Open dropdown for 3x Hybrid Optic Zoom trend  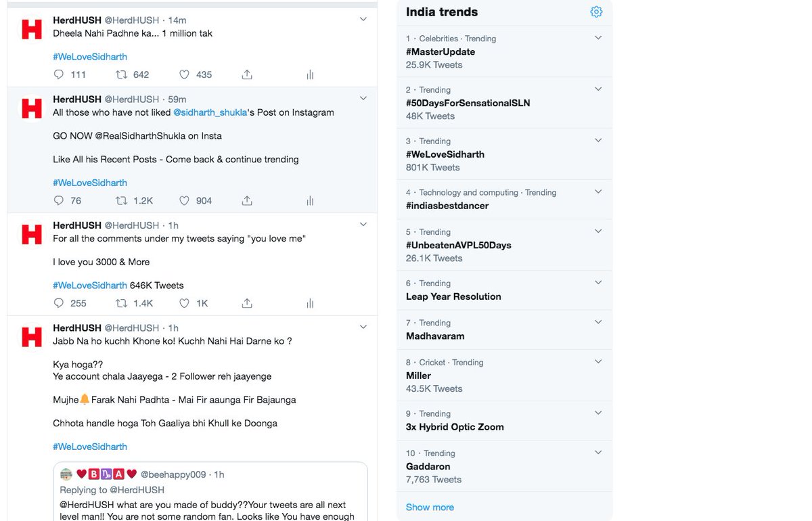point(598,413)
